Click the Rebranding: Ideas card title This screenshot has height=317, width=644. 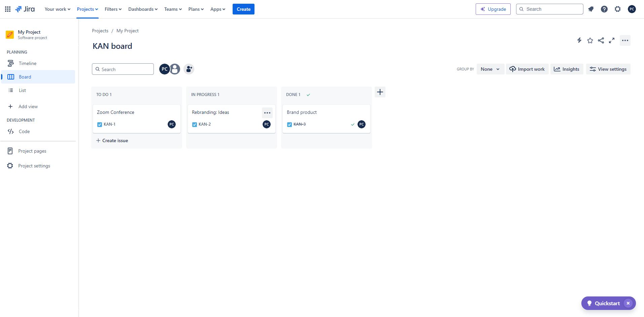click(210, 112)
